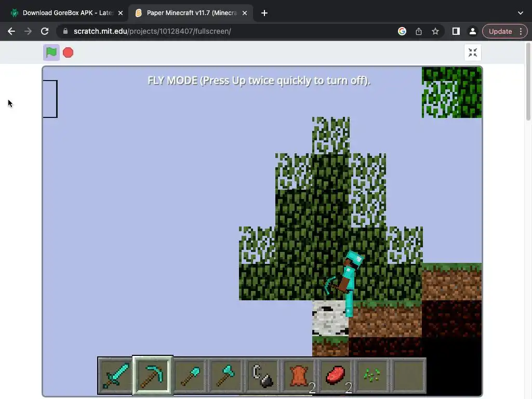Screen dimensions: 532x399
Task: Select the seeds hotbar slot
Action: pos(372,375)
